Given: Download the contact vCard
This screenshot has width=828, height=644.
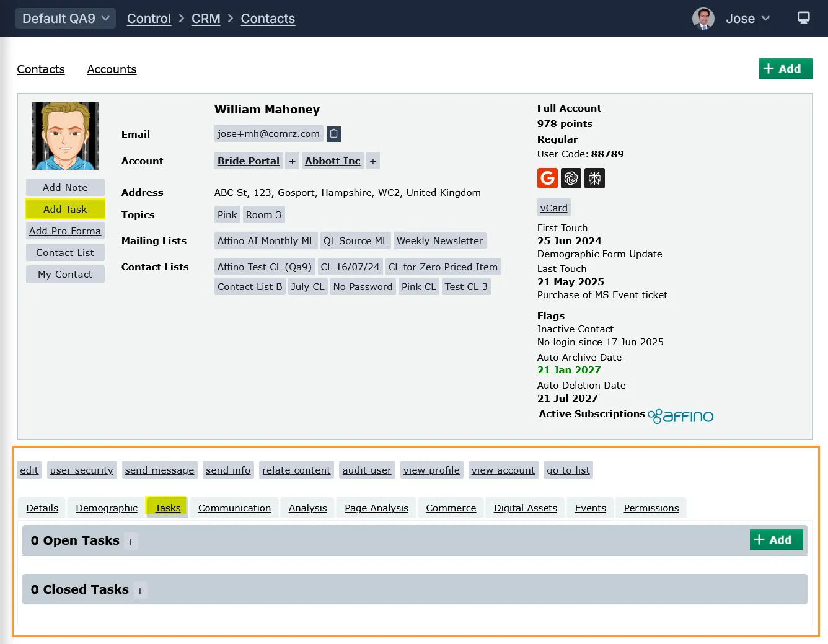Looking at the screenshot, I should click(x=553, y=208).
